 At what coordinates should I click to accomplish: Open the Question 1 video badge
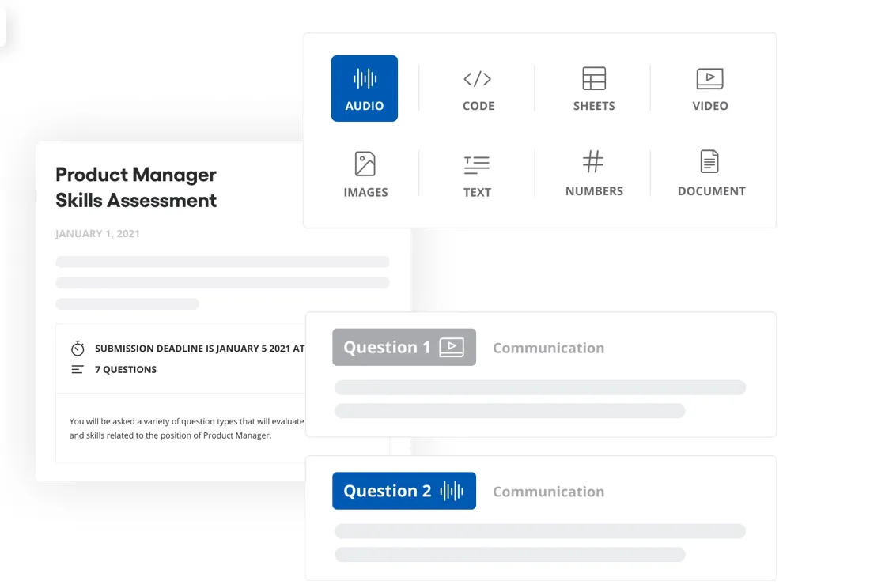coord(404,347)
